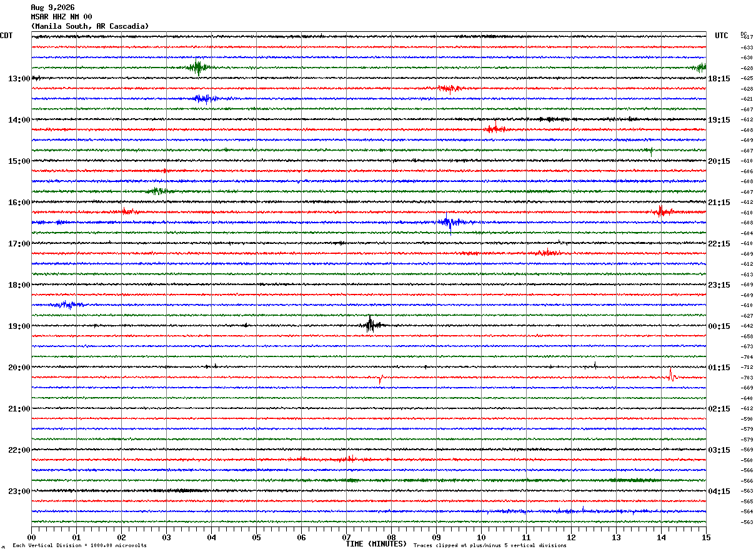
Task: Click the 13:00 CDT time label
Action: click(19, 79)
